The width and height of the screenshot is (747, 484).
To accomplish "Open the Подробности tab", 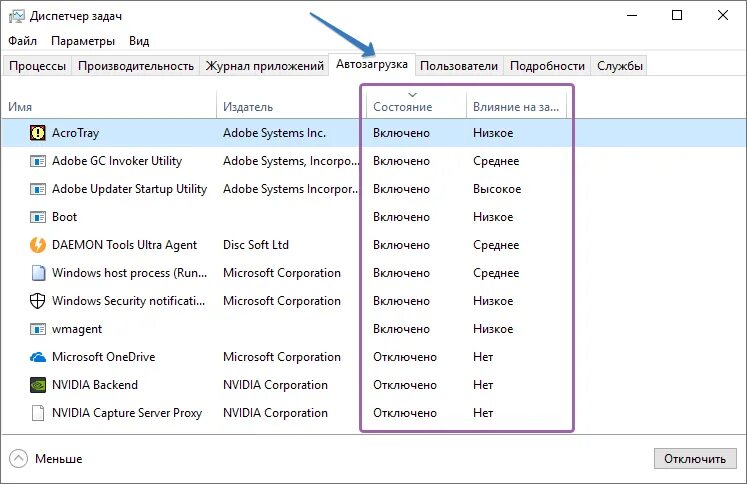I will pyautogui.click(x=547, y=66).
